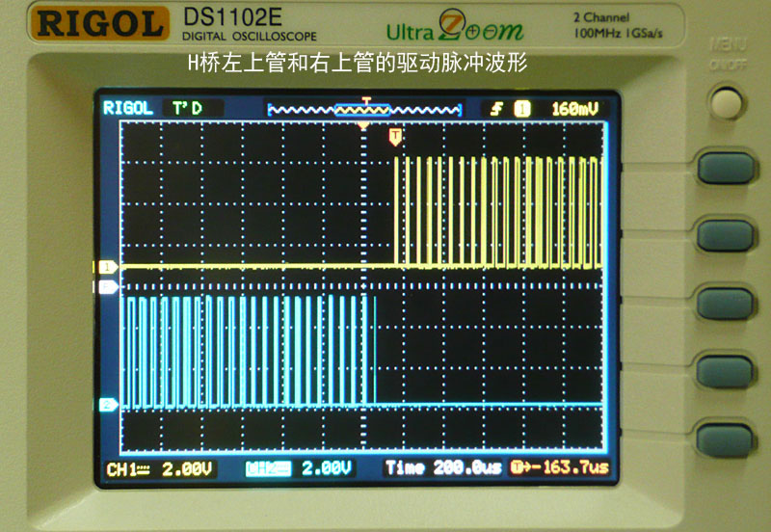
Task: Select the CH1 2.00V scale readout
Action: coord(160,468)
